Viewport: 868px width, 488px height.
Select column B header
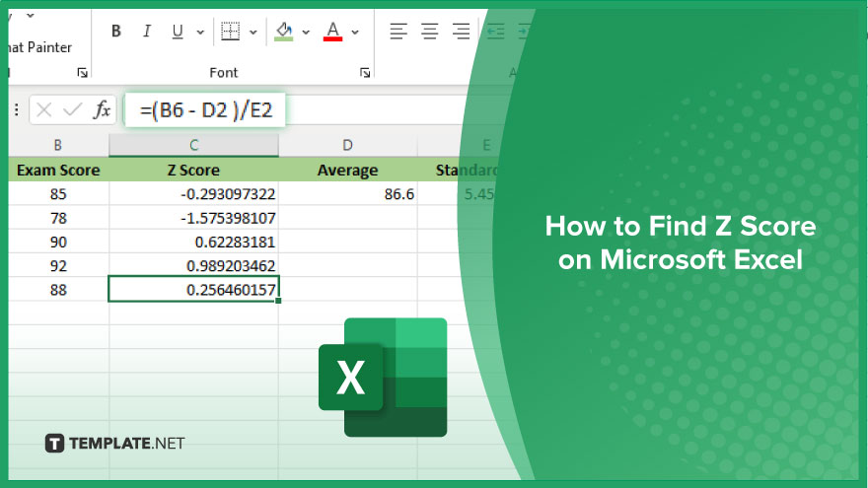58,146
